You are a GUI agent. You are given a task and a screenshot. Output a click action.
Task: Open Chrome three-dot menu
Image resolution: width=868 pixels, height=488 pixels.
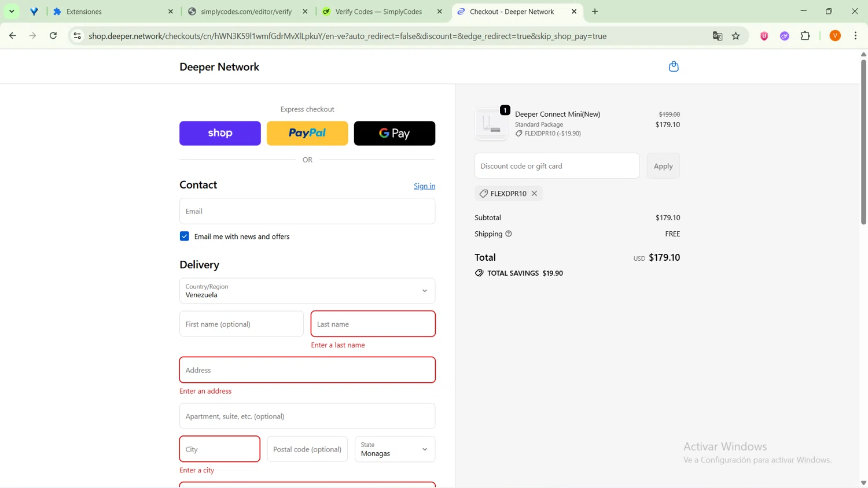coord(856,36)
